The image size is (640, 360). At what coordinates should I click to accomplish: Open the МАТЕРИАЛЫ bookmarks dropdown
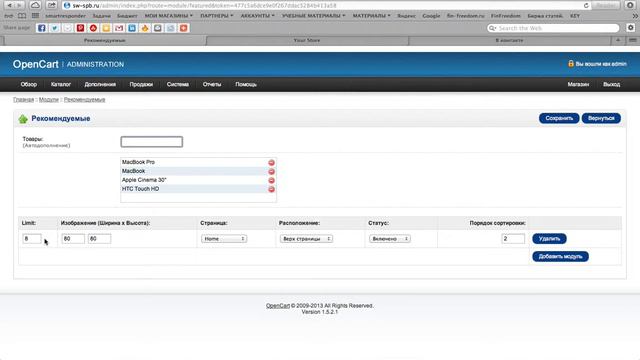tap(371, 16)
